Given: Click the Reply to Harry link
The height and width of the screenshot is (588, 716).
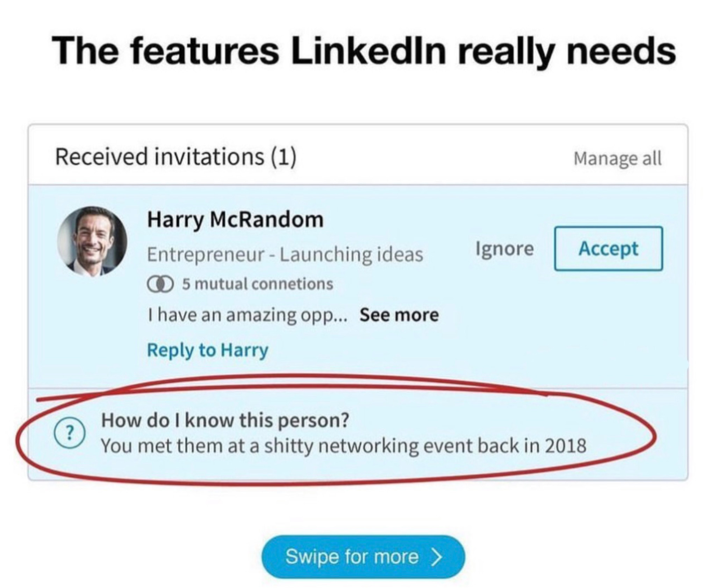Looking at the screenshot, I should click(208, 350).
